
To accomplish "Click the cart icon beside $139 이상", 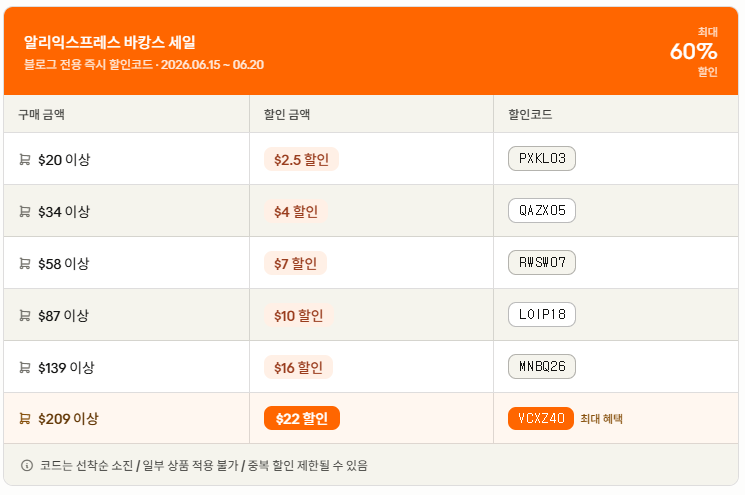I will (x=25, y=367).
